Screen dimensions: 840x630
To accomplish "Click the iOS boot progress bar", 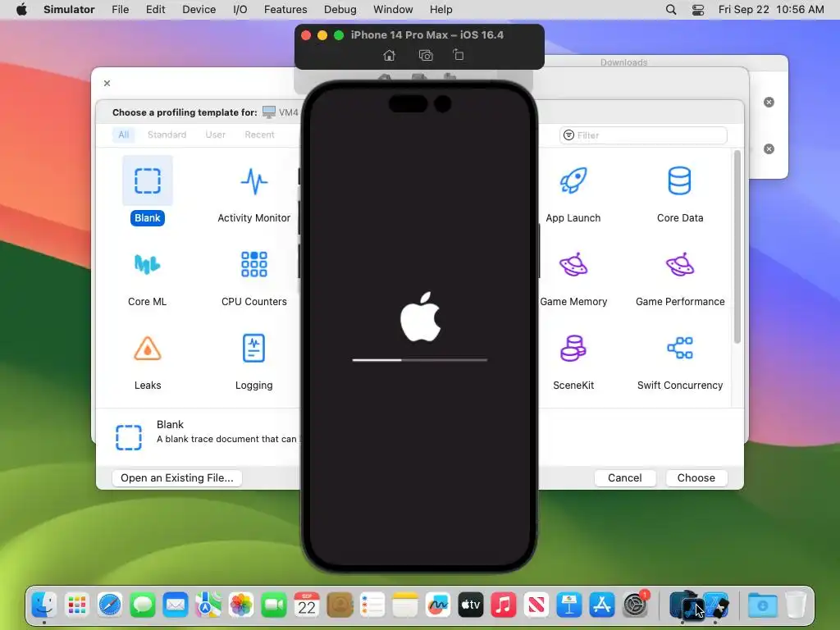I will [x=419, y=360].
